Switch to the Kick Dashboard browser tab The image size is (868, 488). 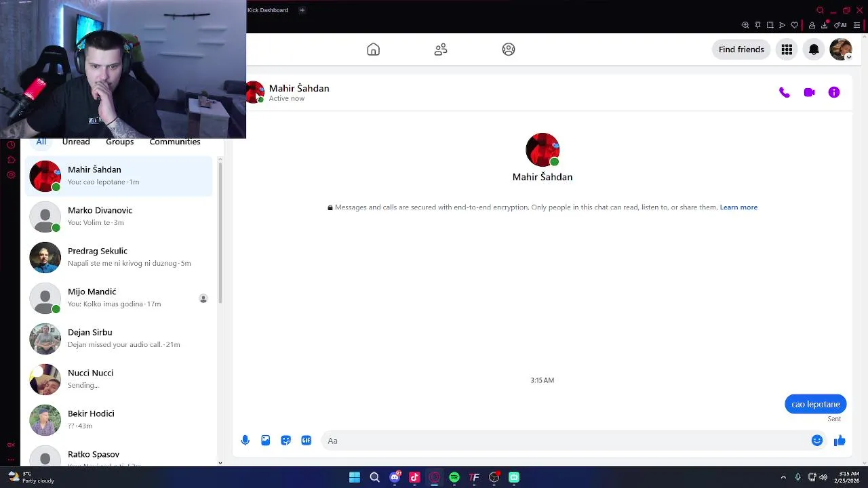click(268, 10)
